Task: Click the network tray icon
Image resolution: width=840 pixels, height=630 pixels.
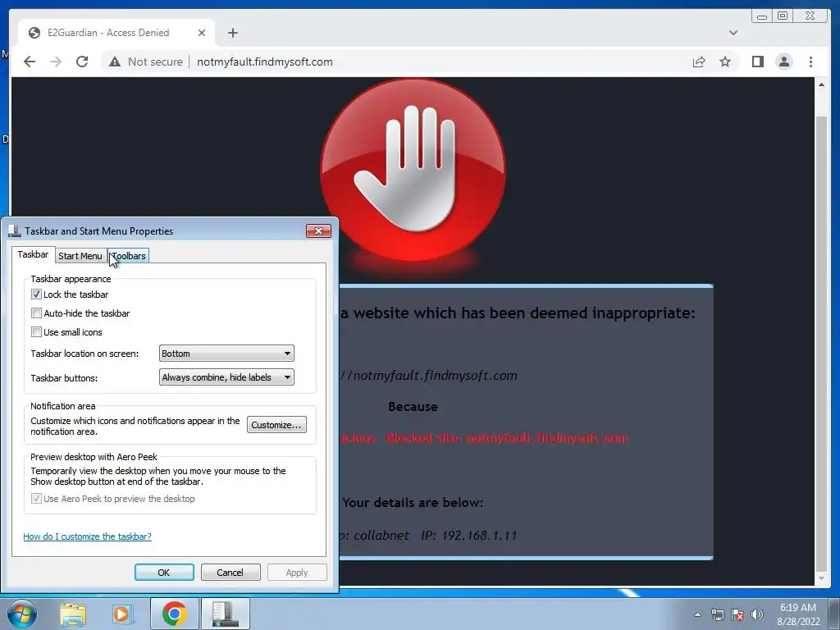Action: (x=717, y=614)
